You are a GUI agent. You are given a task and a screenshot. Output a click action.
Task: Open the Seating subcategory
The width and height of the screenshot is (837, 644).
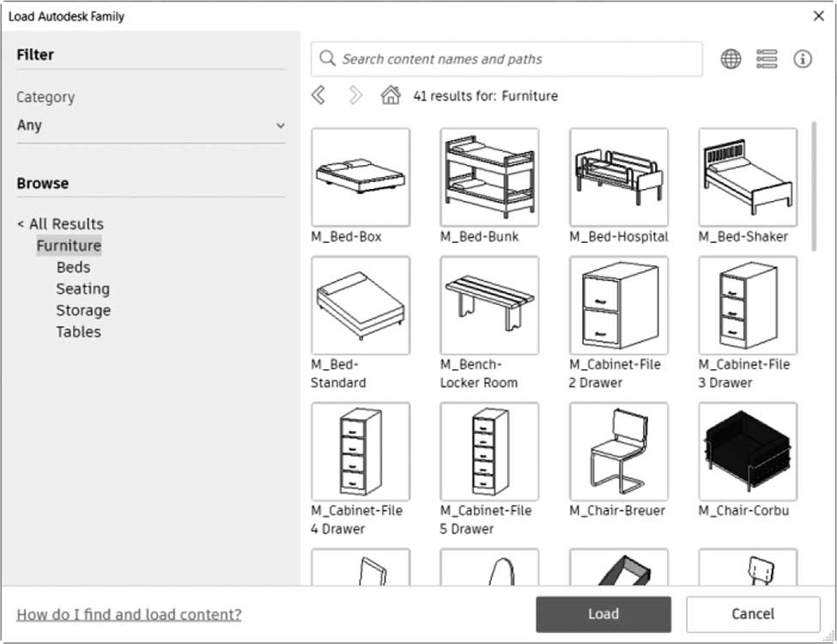click(83, 289)
